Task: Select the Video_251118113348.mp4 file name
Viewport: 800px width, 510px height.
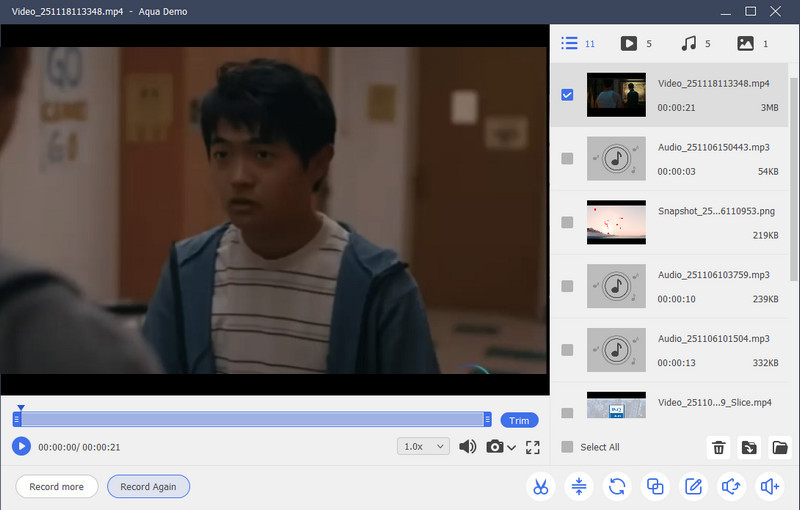Action: 713,84
